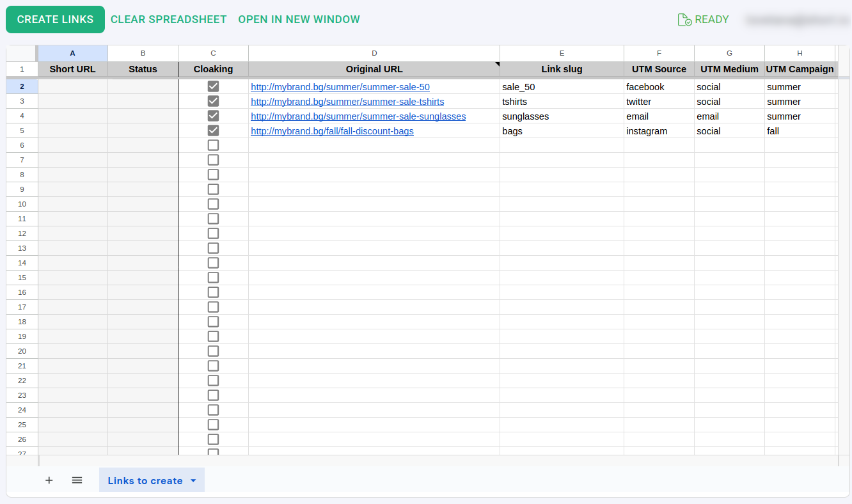
Task: Expand the Links to create tab dropdown arrow
Action: click(193, 481)
